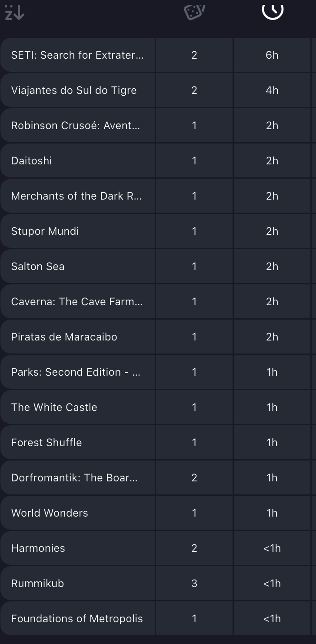Open Caverna: The Cave Farmers entry
Screen dimensions: 316x644
tap(77, 302)
